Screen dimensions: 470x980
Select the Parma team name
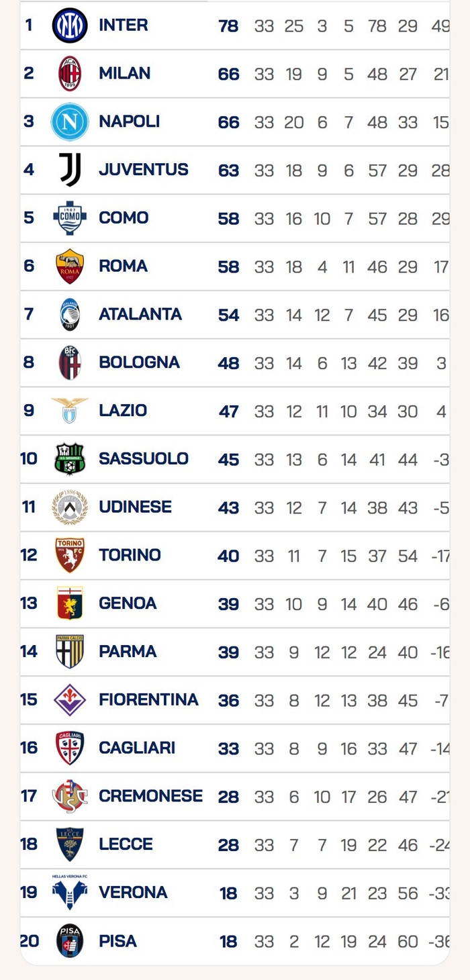click(128, 652)
